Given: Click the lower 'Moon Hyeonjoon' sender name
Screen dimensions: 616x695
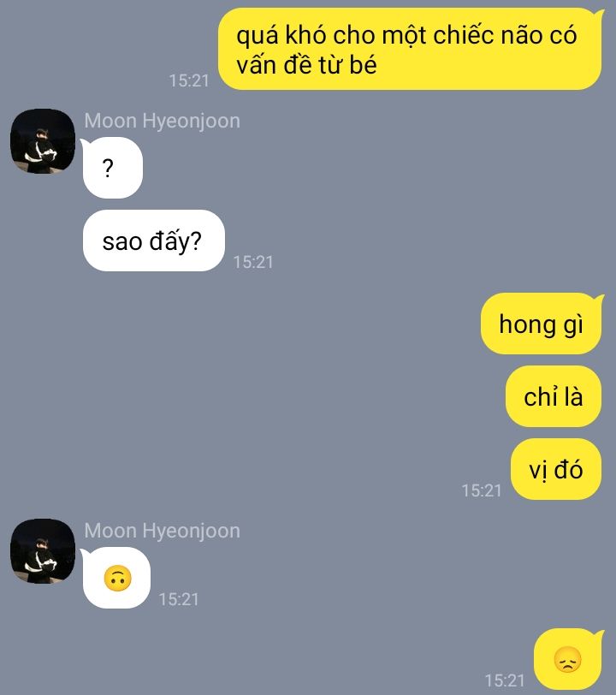Looking at the screenshot, I should click(x=163, y=531).
